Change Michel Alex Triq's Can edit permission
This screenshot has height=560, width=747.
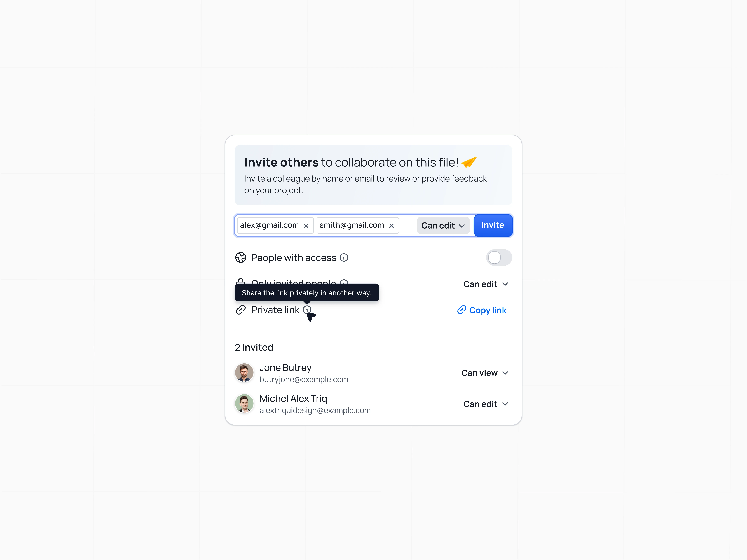[486, 404]
